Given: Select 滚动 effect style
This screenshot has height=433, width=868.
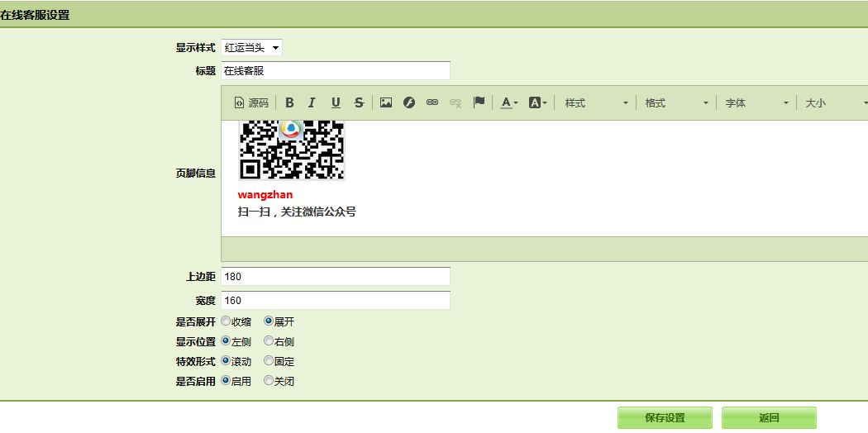Looking at the screenshot, I should tap(226, 360).
